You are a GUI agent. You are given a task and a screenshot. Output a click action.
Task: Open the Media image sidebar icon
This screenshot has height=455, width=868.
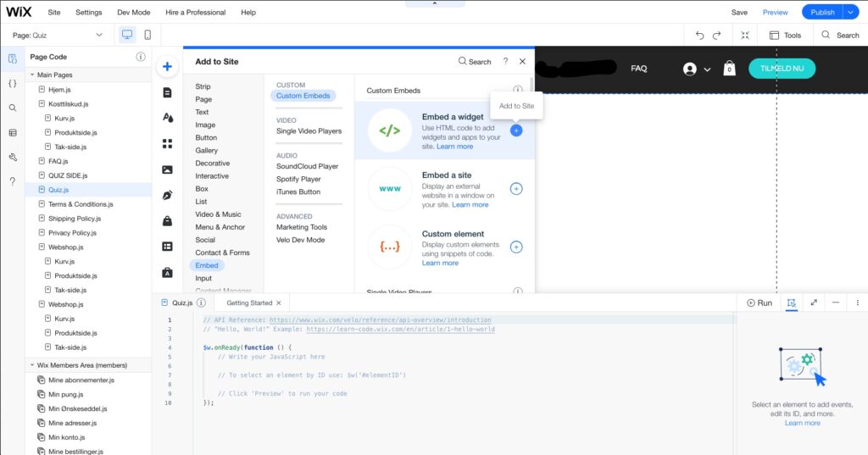(167, 169)
